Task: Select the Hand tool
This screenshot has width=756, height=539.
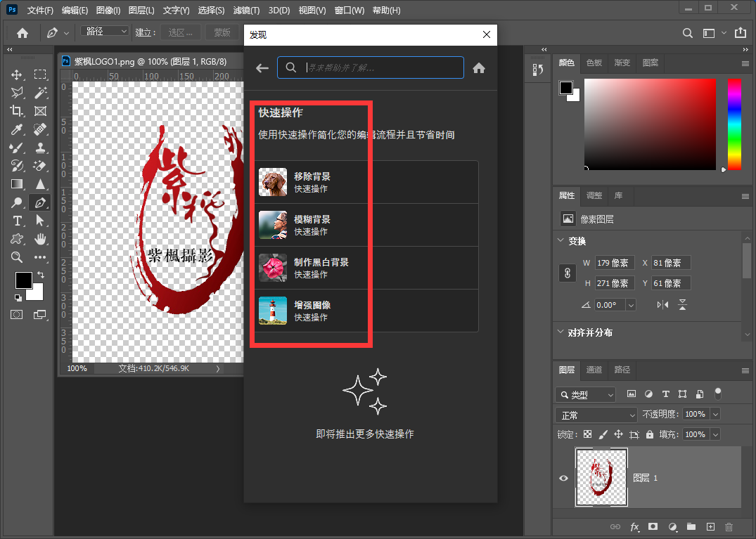Action: (40, 240)
